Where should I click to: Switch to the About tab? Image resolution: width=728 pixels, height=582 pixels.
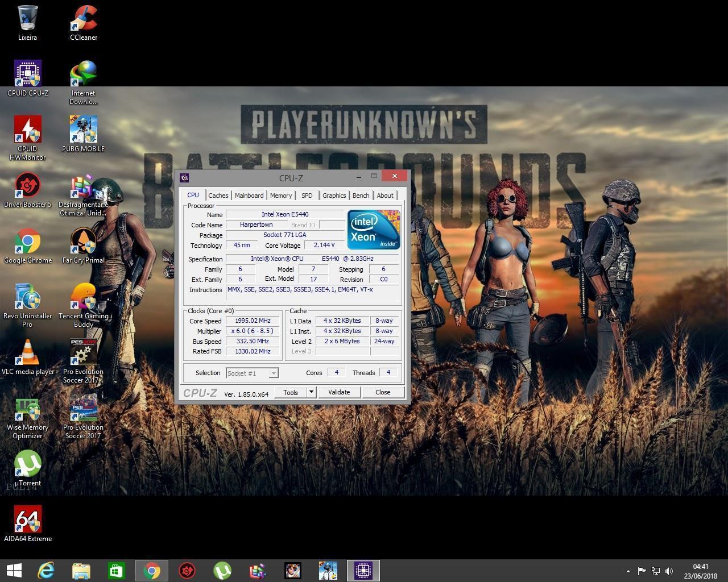[x=385, y=196]
